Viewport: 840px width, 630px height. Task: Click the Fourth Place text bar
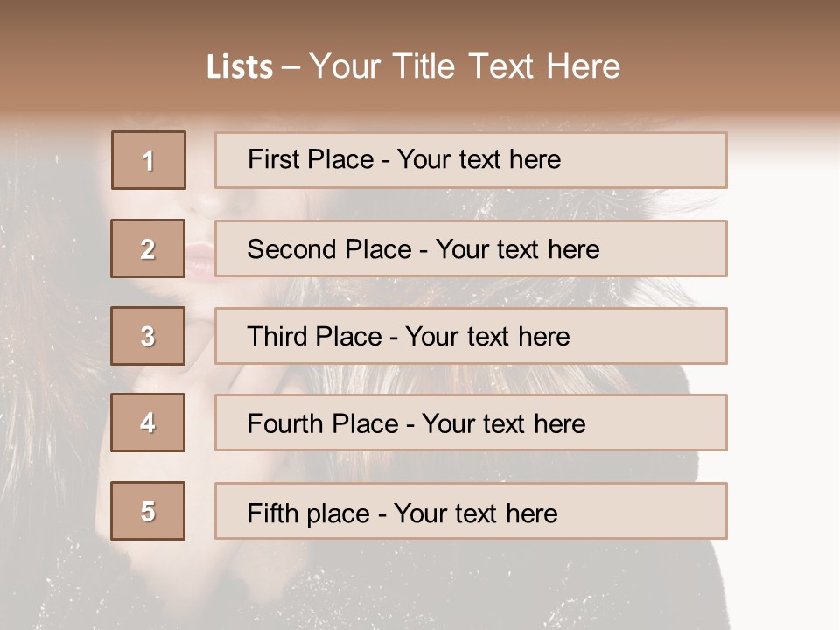tap(471, 423)
